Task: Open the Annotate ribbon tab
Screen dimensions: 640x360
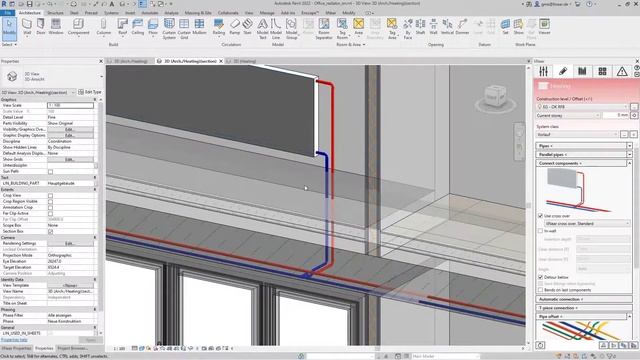Action: point(149,13)
